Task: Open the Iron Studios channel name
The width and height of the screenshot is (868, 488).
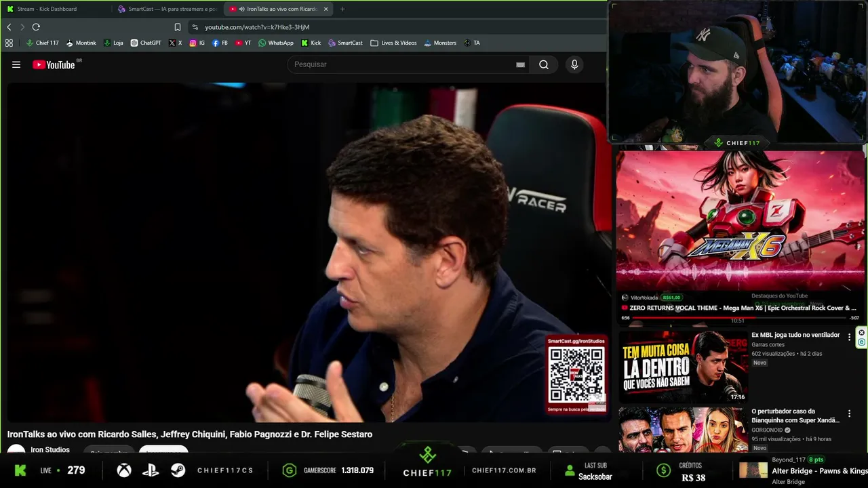Action: (50, 450)
